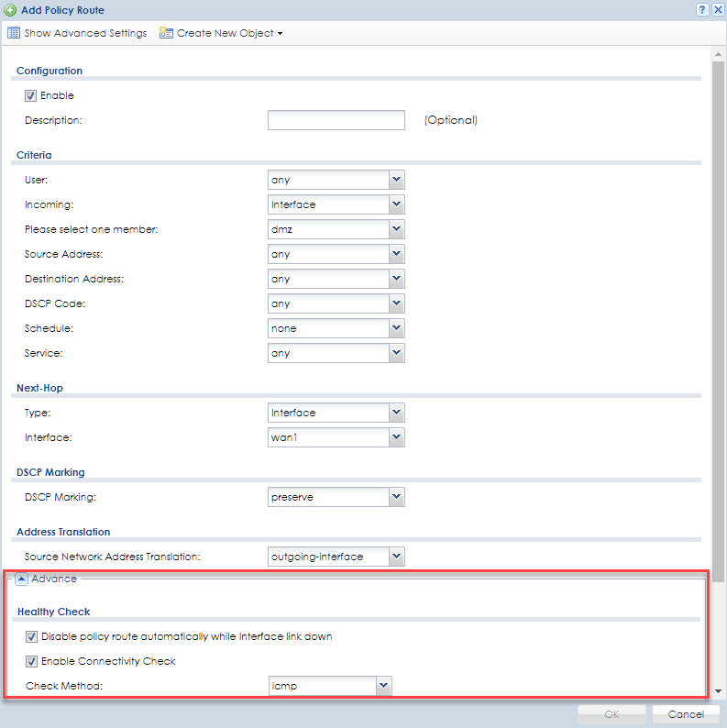This screenshot has height=728, width=727.
Task: Collapse the Advance section arrow
Action: (22, 579)
